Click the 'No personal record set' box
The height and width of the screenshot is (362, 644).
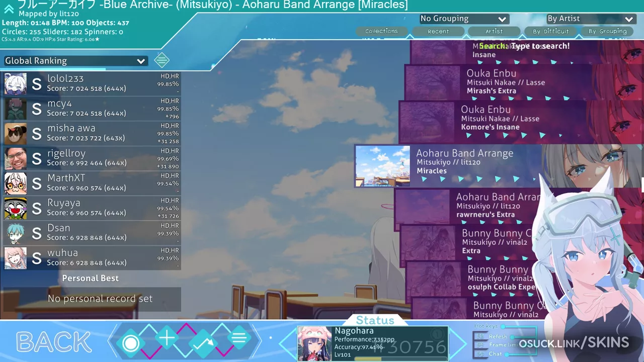click(92, 299)
